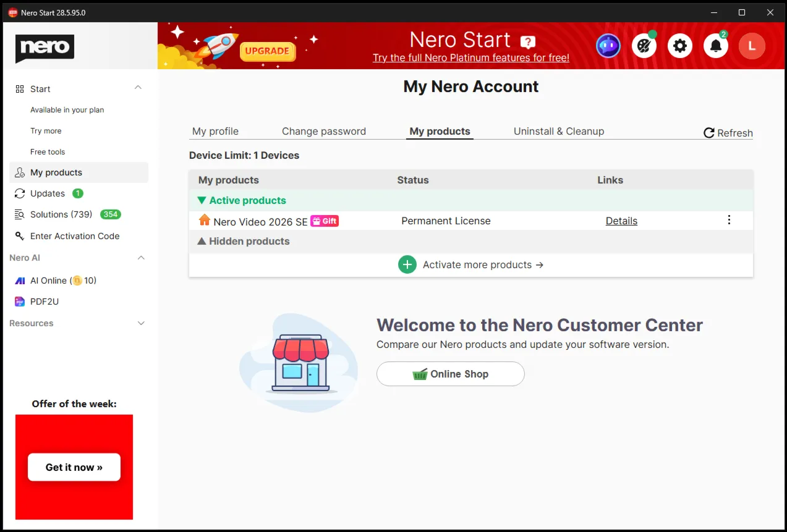787x532 pixels.
Task: Collapse the Nero AI section
Action: (141, 258)
